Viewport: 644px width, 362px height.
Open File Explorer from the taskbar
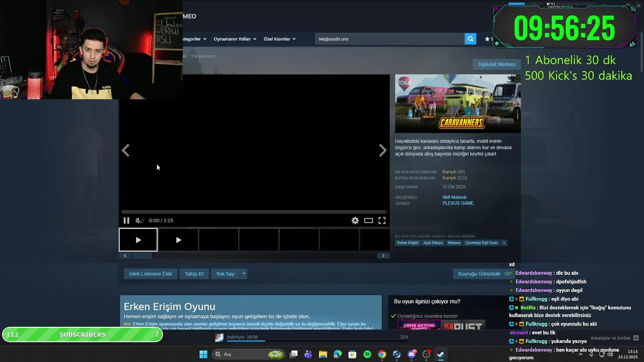tap(323, 354)
